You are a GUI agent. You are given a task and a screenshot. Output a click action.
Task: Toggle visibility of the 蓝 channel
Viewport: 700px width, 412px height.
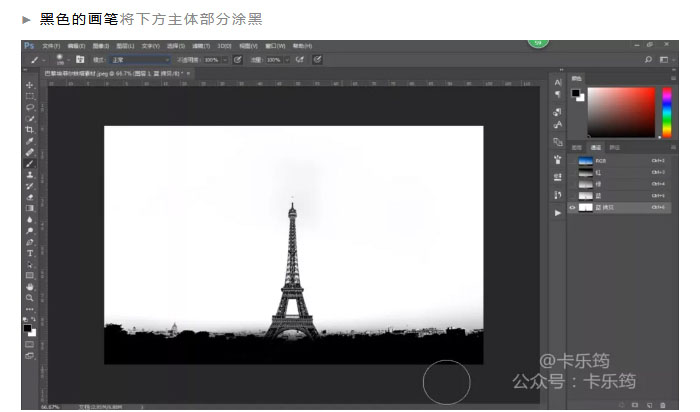coord(572,196)
